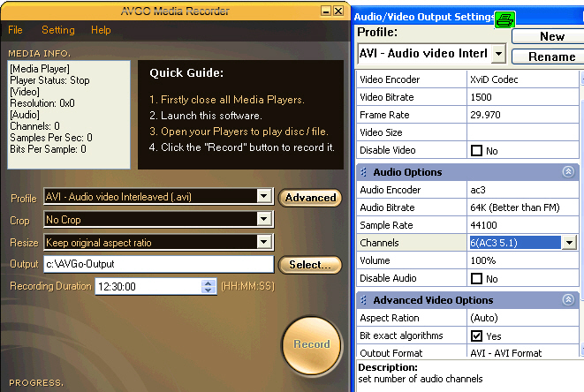This screenshot has height=392, width=584.
Task: Open the Crop dropdown
Action: click(x=264, y=219)
